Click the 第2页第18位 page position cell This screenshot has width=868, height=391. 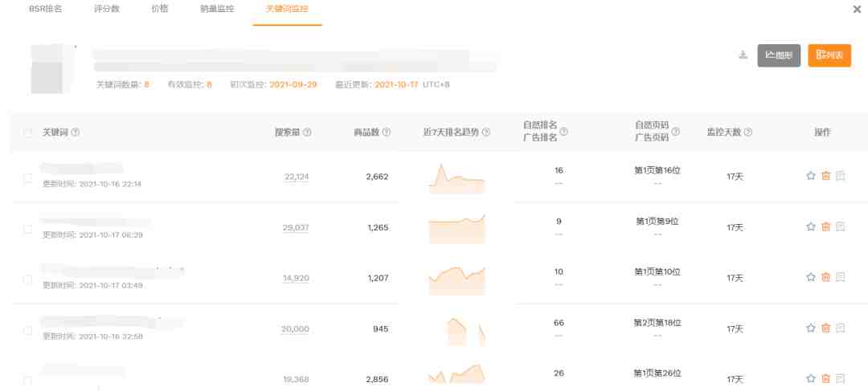coord(657,323)
